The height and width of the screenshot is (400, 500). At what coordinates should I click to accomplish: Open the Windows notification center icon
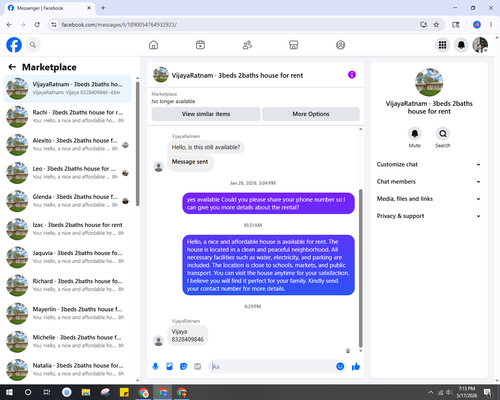click(x=488, y=392)
